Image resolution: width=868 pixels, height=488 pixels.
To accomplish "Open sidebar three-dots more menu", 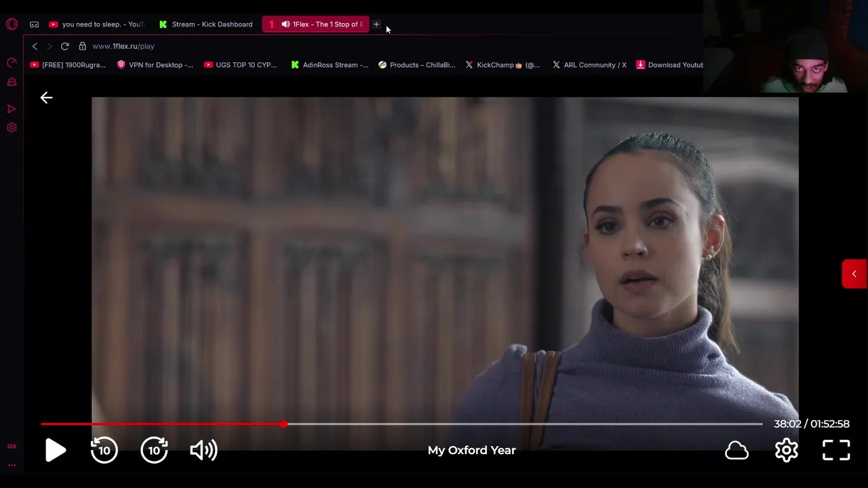I will click(12, 465).
